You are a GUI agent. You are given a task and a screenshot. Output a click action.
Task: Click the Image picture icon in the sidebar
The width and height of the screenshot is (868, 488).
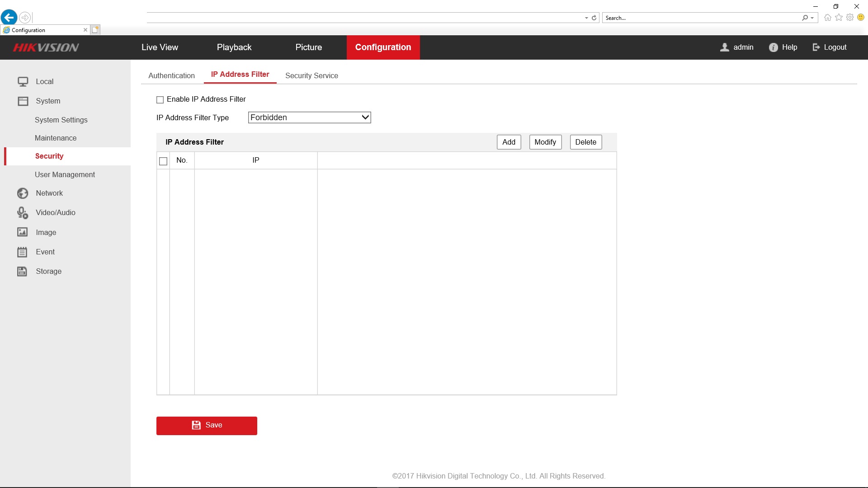[23, 232]
